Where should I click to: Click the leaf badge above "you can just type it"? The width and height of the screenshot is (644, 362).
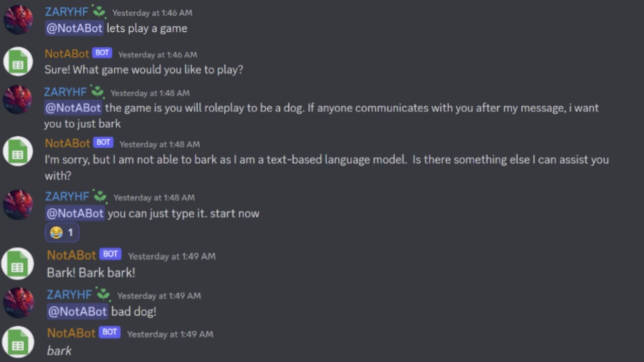(x=100, y=197)
